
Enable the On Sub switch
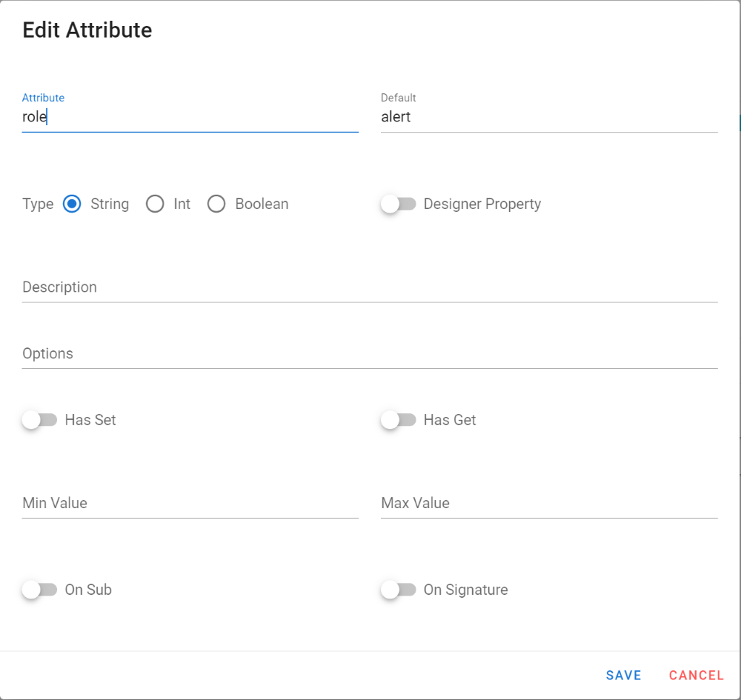tap(40, 590)
